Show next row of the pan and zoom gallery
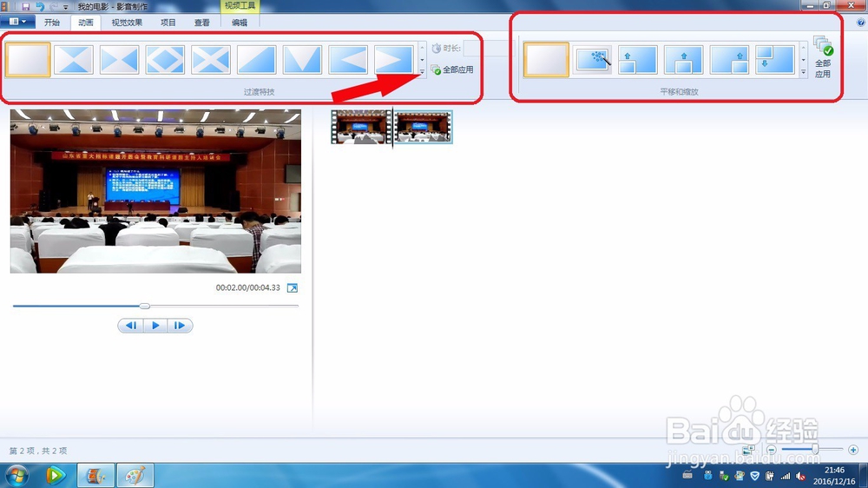This screenshot has width=868, height=488. [804, 60]
